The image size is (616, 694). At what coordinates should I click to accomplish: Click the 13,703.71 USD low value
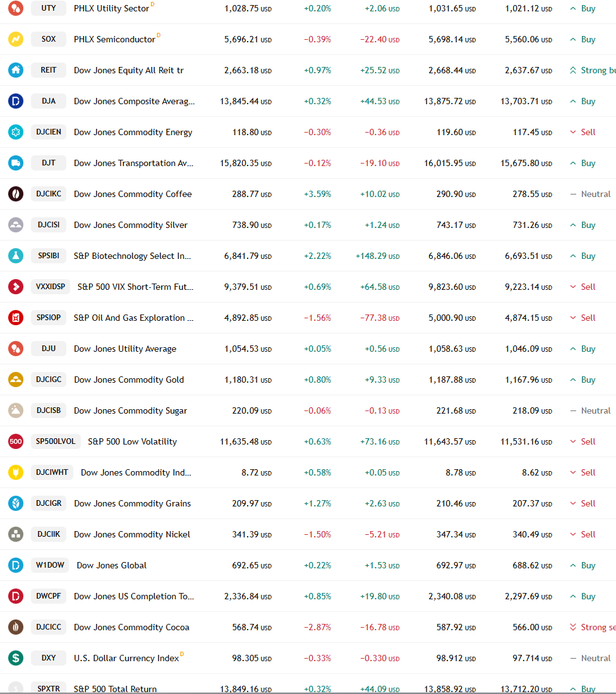[x=526, y=102]
